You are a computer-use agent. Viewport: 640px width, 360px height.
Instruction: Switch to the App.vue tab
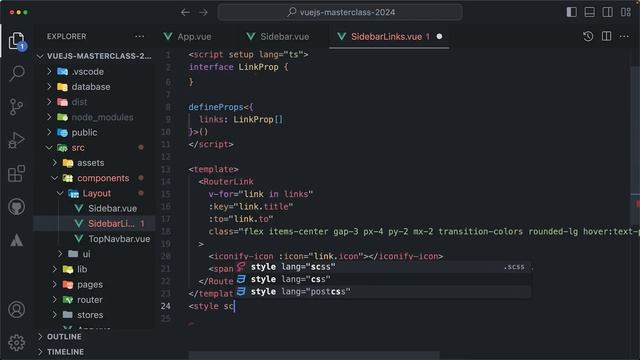pyautogui.click(x=187, y=36)
